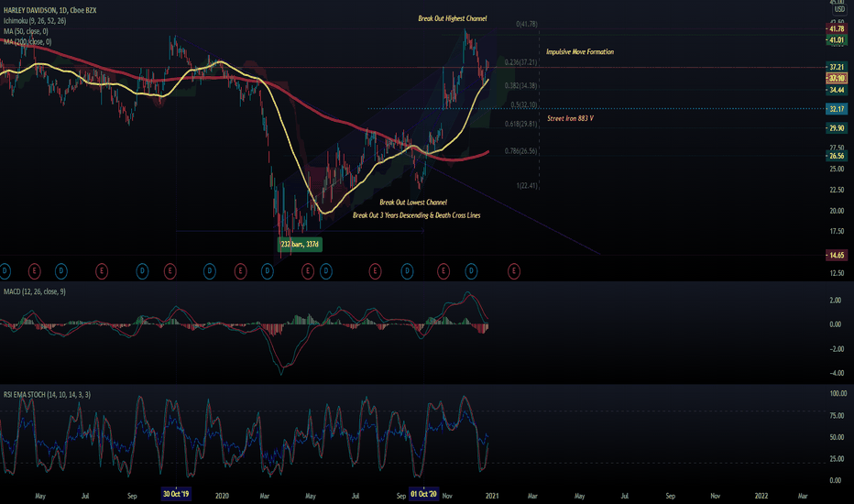Click the 29.90 price axis tag

(x=837, y=128)
